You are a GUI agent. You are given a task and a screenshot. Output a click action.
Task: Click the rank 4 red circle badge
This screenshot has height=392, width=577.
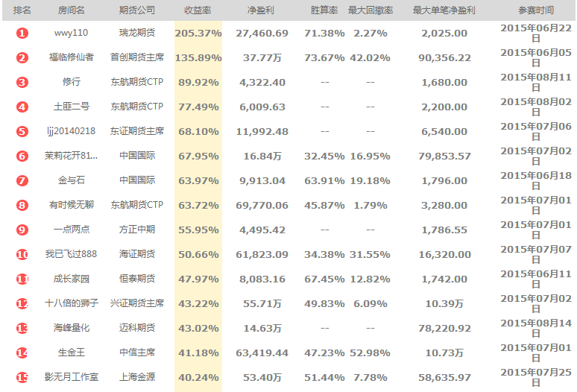pos(22,107)
